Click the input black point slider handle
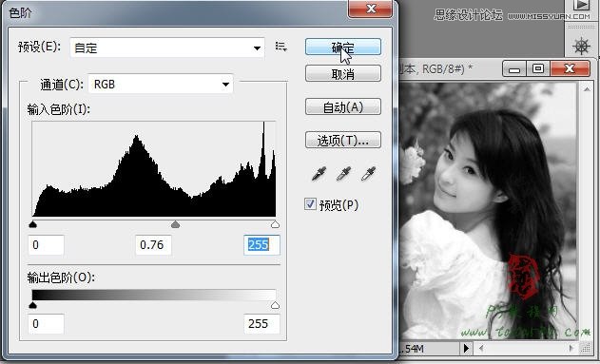This screenshot has height=364, width=600. [x=33, y=224]
